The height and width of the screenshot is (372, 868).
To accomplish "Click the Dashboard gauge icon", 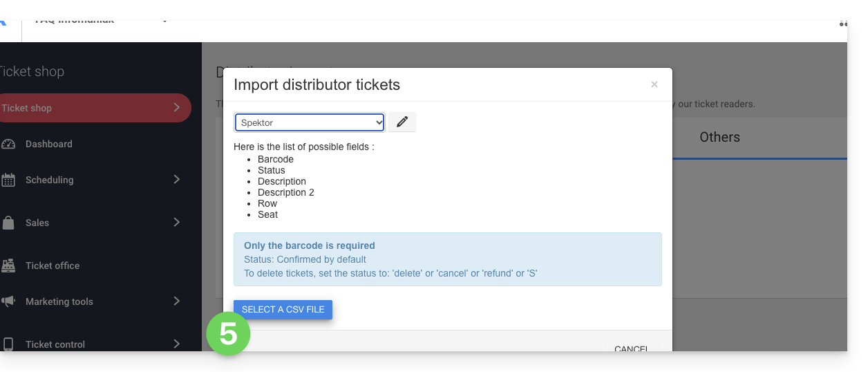I will click(8, 145).
